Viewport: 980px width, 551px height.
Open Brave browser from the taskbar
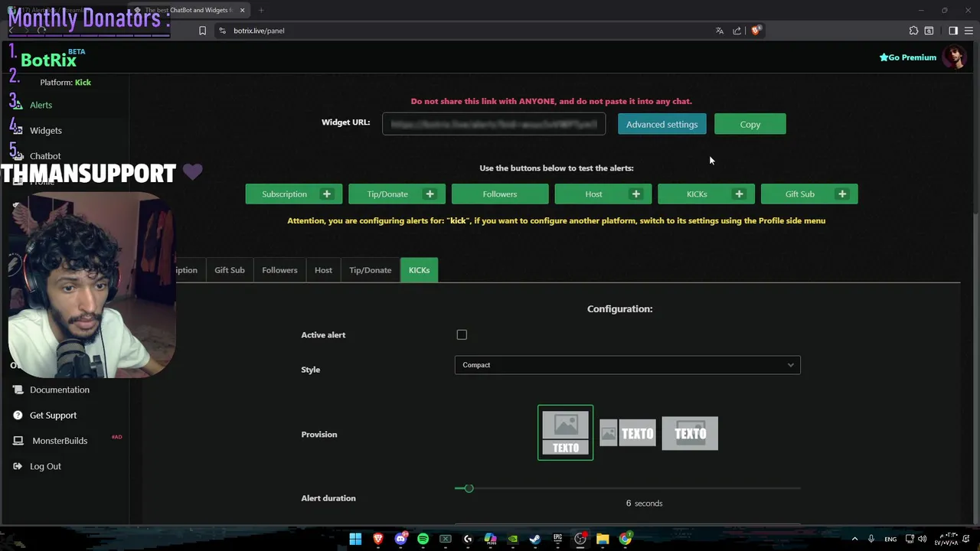pyautogui.click(x=377, y=539)
